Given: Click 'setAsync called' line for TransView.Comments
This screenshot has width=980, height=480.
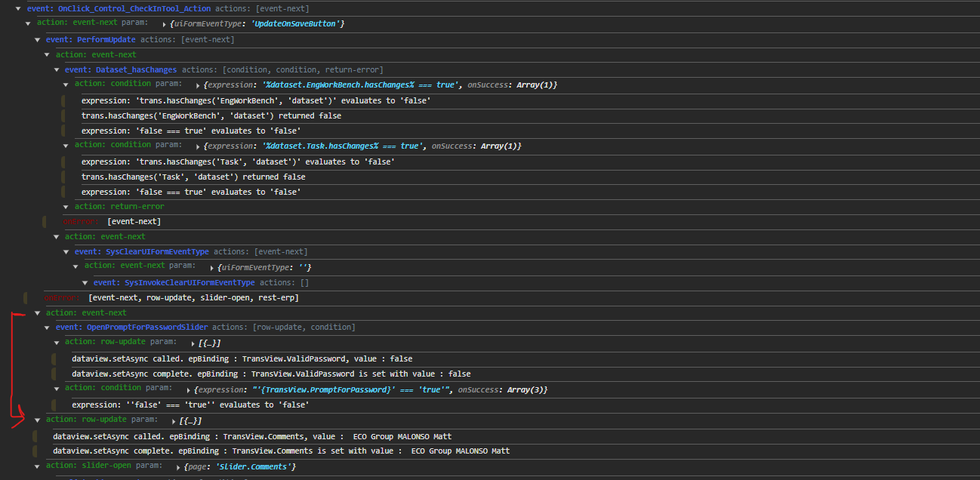Looking at the screenshot, I should pos(252,437).
